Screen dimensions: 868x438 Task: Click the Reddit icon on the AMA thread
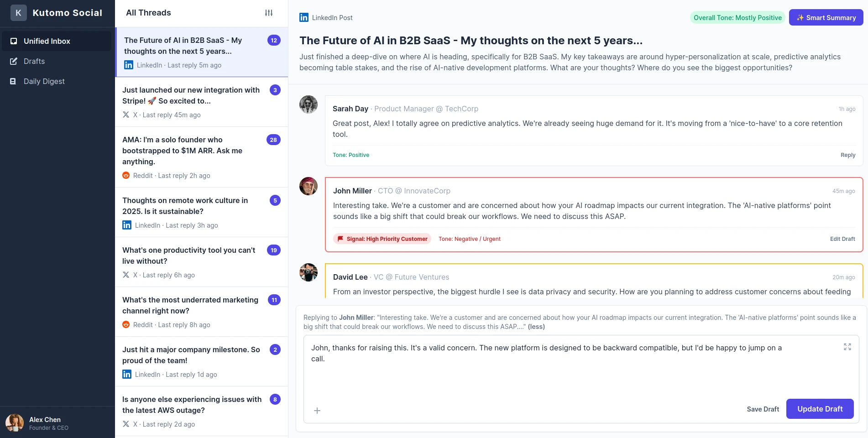click(x=126, y=175)
